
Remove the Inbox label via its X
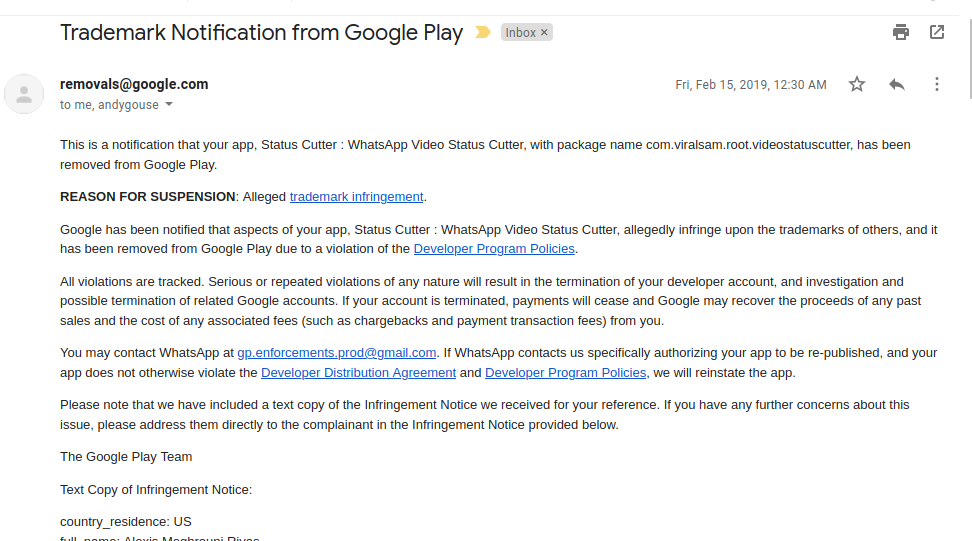click(544, 32)
